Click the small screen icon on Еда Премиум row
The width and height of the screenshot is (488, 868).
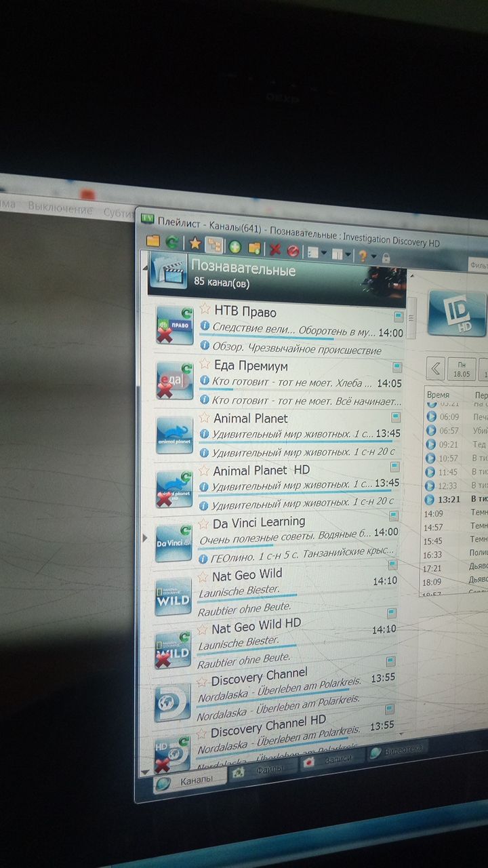397,368
